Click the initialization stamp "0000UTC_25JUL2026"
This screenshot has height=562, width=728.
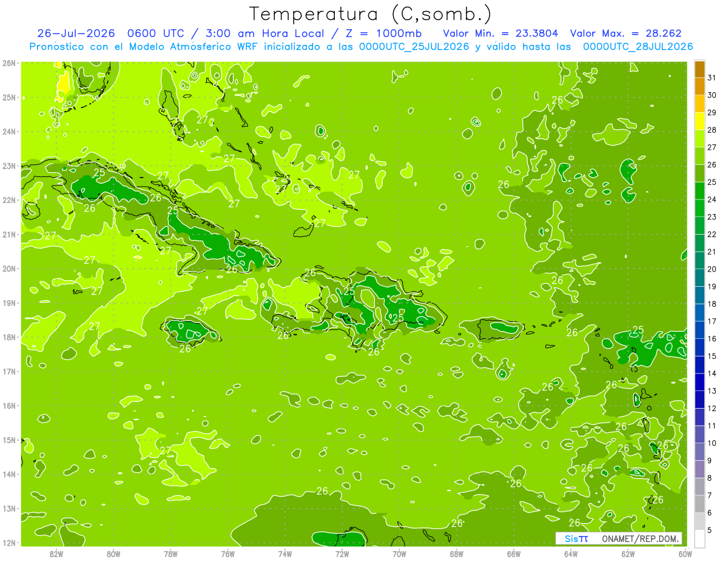coord(413,46)
